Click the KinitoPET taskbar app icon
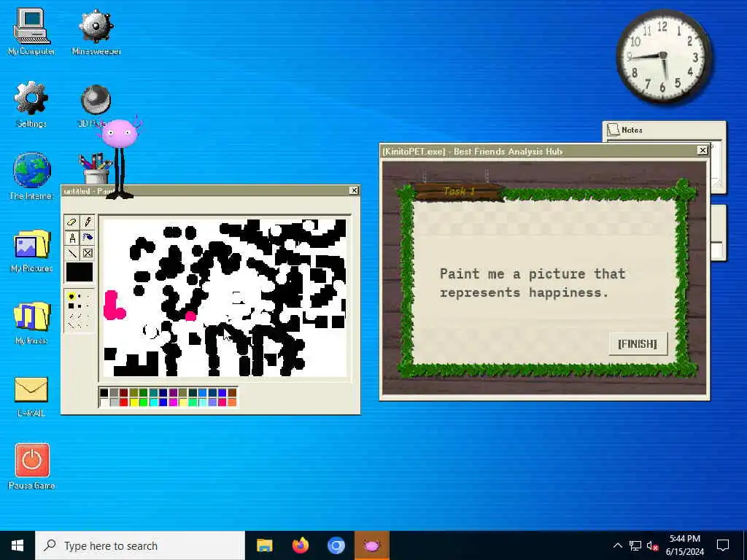 coord(371,545)
